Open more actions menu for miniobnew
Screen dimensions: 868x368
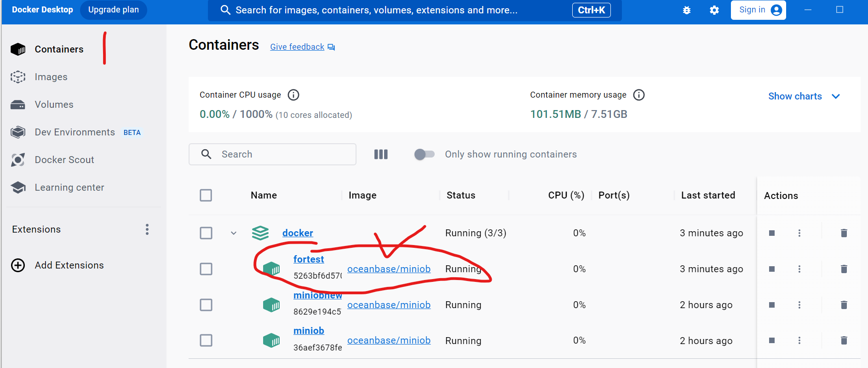click(x=799, y=305)
